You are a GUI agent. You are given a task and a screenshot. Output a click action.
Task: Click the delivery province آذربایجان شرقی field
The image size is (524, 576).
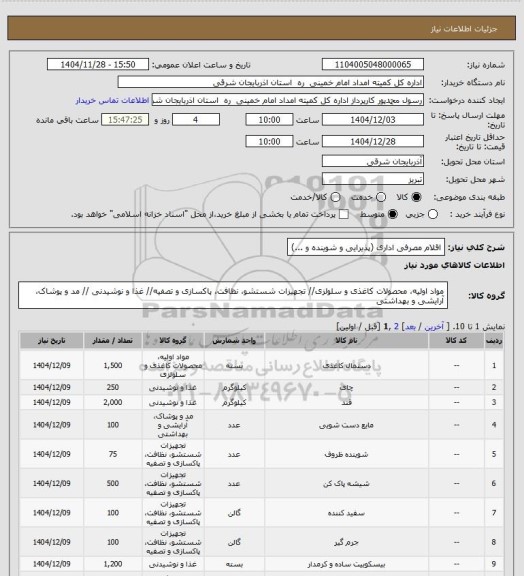click(x=373, y=161)
